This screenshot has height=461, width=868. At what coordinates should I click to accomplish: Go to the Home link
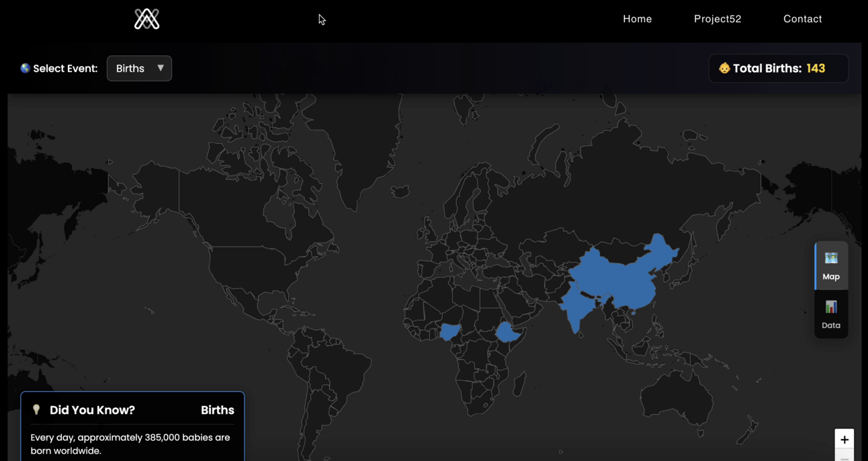tap(637, 19)
